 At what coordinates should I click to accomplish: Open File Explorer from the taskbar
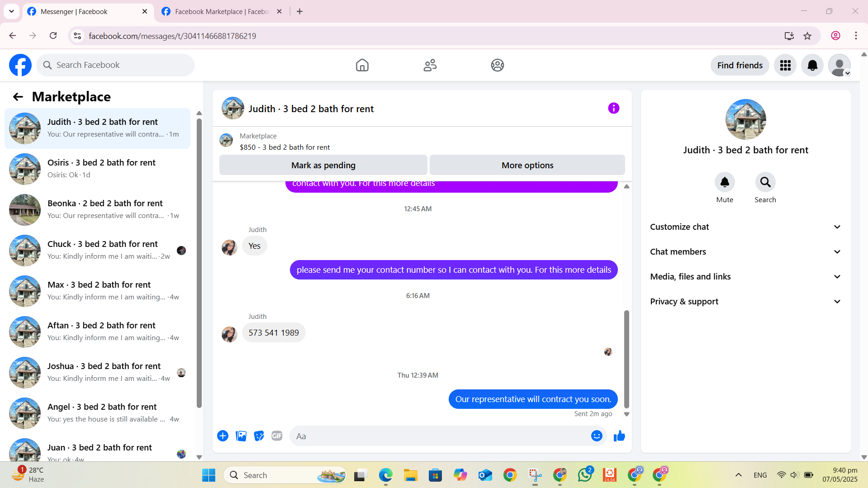pyautogui.click(x=410, y=475)
